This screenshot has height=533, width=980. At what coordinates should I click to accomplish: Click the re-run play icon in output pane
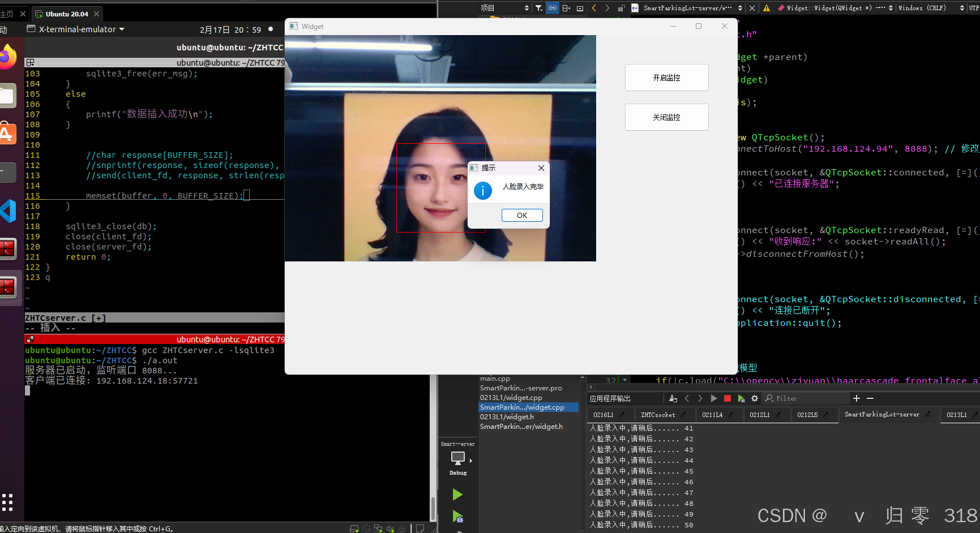point(714,398)
